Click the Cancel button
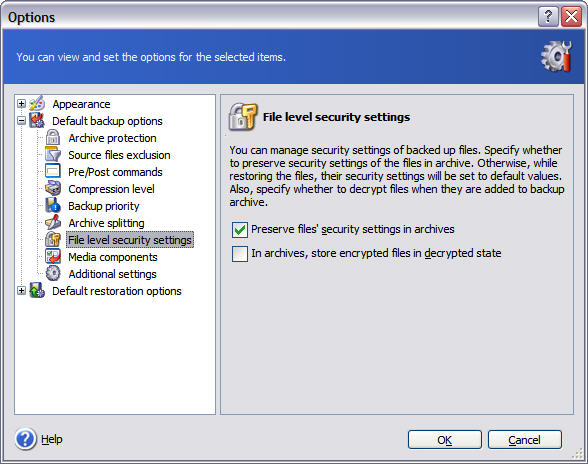 point(525,440)
